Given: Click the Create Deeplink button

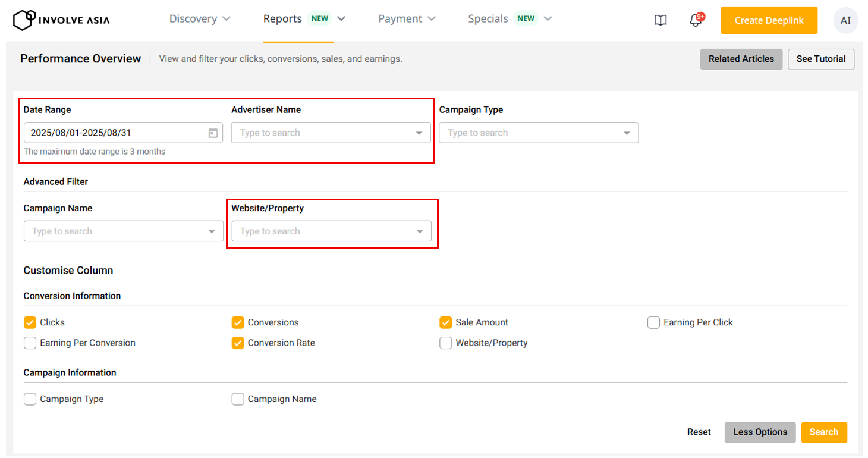Looking at the screenshot, I should click(x=769, y=21).
